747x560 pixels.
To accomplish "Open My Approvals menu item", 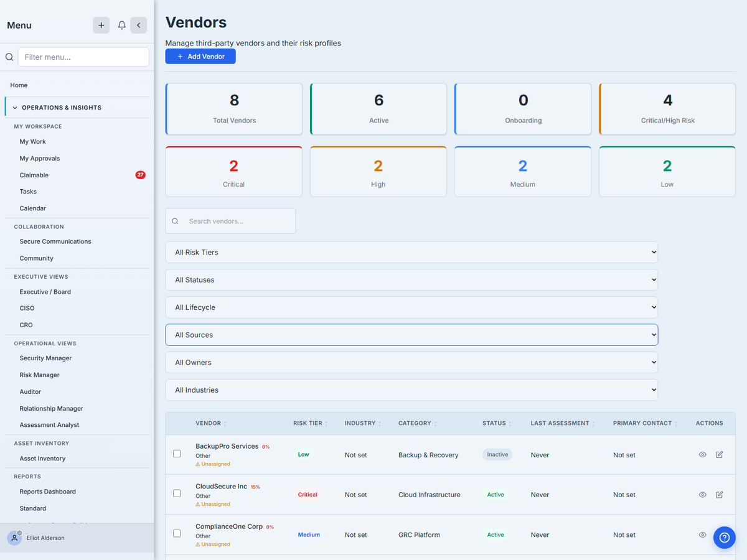I will click(x=40, y=159).
